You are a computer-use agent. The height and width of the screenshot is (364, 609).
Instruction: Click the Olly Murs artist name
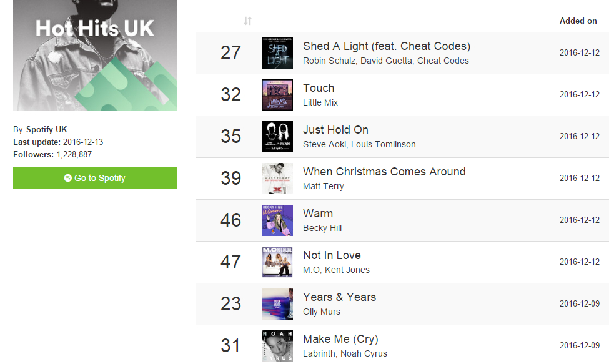[322, 312]
